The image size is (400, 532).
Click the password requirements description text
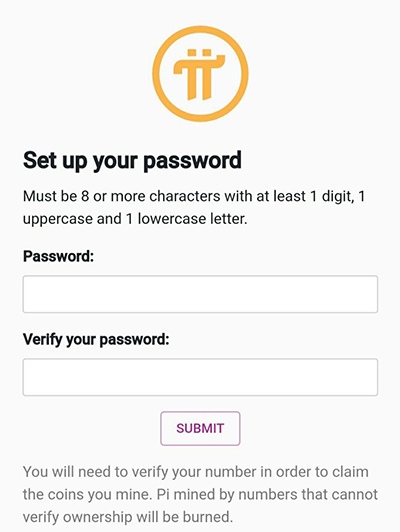194,207
